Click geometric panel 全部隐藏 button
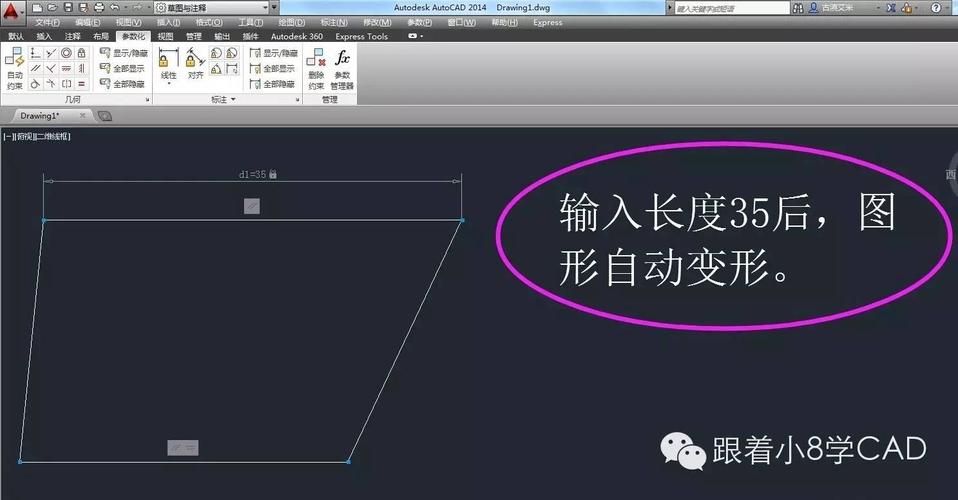This screenshot has height=500, width=958. click(x=122, y=84)
